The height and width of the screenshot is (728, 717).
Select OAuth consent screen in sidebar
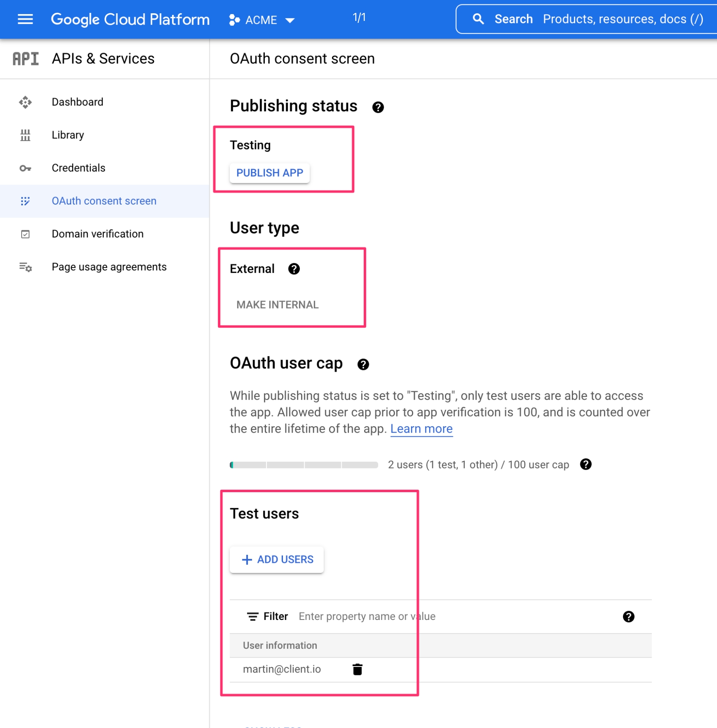coord(104,201)
